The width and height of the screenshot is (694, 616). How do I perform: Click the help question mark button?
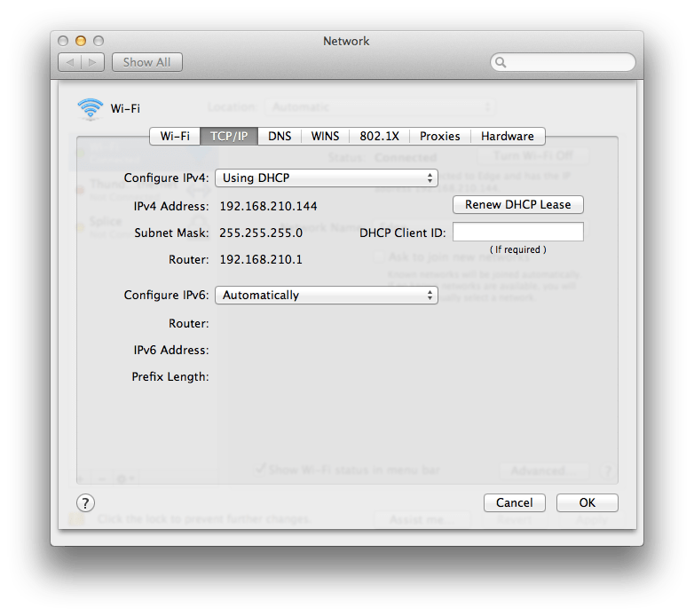point(85,502)
